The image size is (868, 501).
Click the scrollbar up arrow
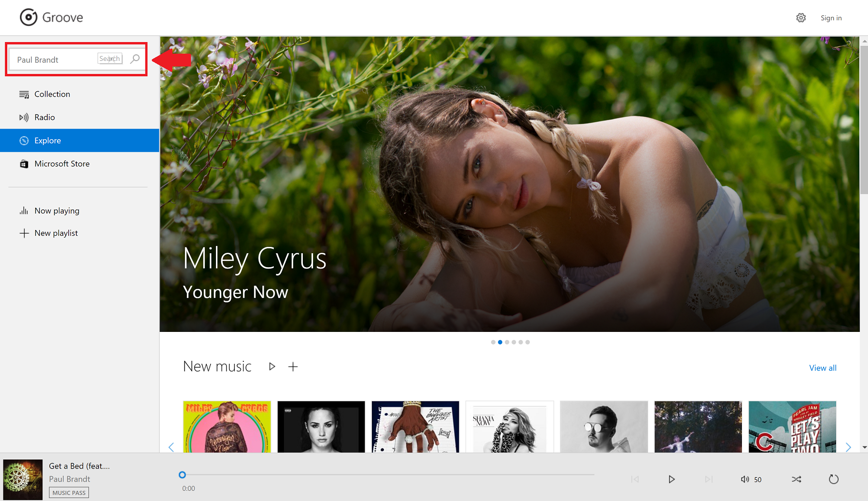[864, 41]
